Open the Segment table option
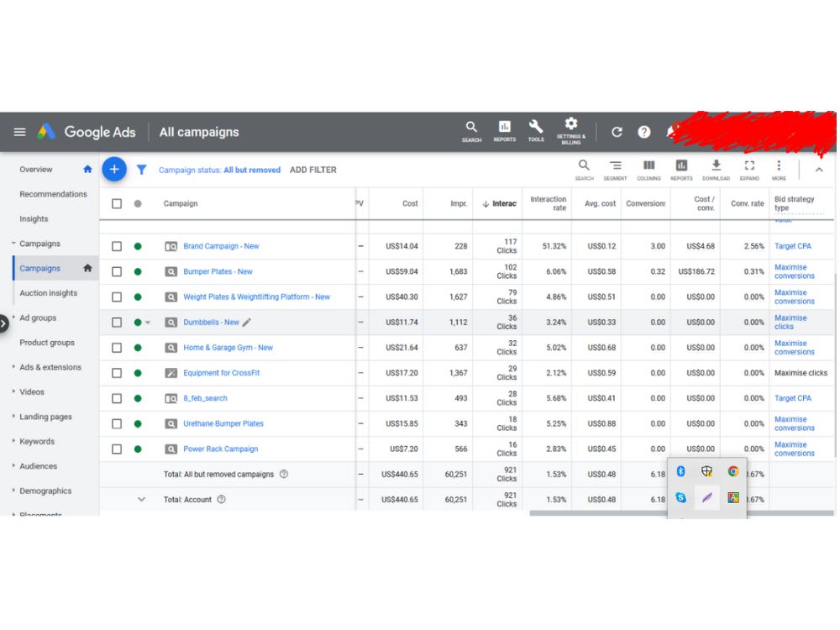This screenshot has height=630, width=840. [x=615, y=170]
